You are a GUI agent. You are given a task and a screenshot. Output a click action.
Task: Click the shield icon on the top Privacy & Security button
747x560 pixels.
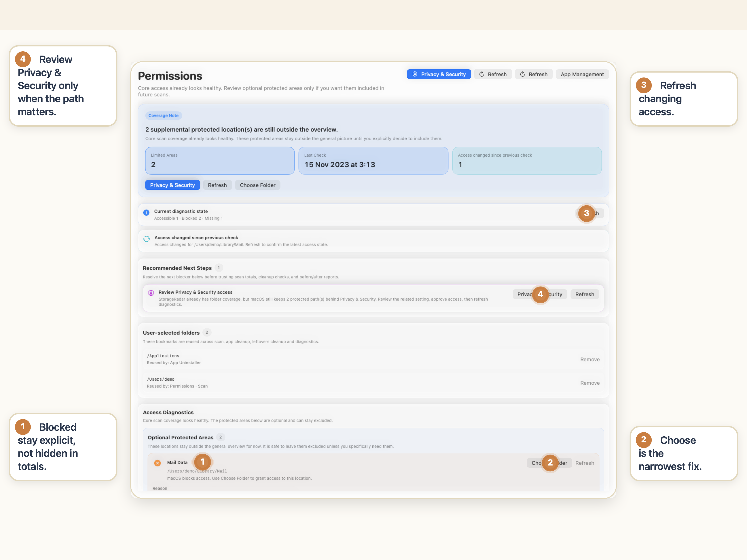coord(415,74)
